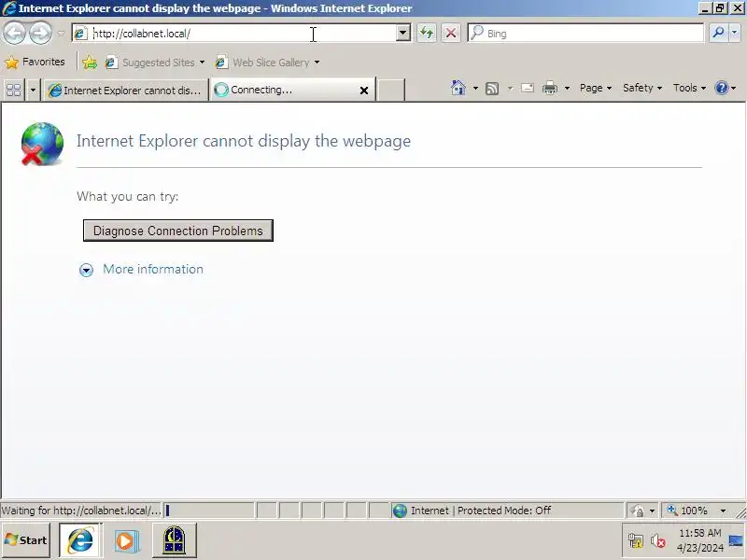Expand the Home button dropdown arrow

tap(475, 88)
